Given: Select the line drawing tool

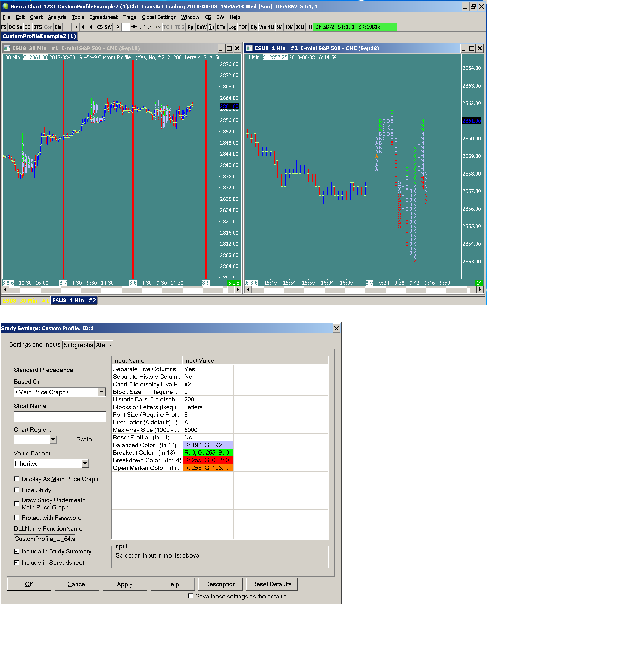Looking at the screenshot, I should click(x=142, y=27).
